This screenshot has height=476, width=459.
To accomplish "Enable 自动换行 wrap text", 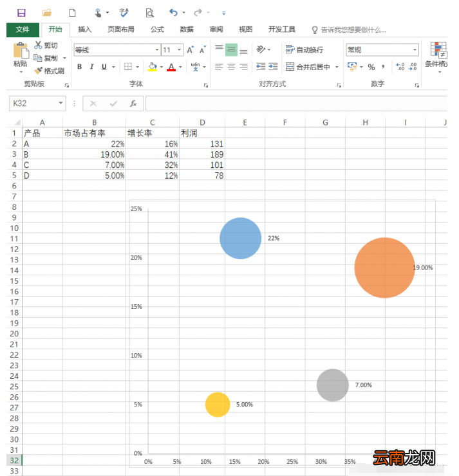I will pos(304,50).
